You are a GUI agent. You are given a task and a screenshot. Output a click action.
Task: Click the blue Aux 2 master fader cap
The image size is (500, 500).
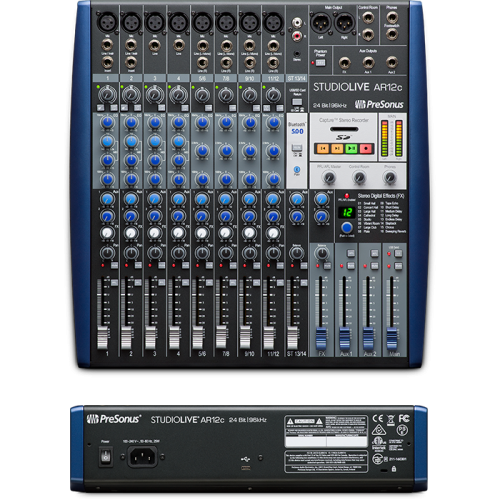(x=368, y=338)
